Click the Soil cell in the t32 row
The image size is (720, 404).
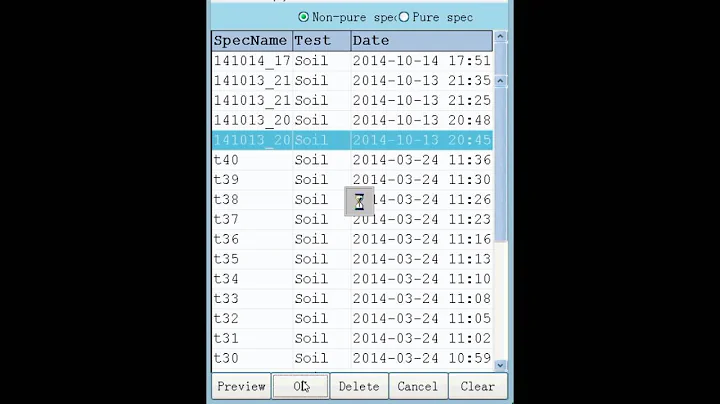[x=322, y=318]
